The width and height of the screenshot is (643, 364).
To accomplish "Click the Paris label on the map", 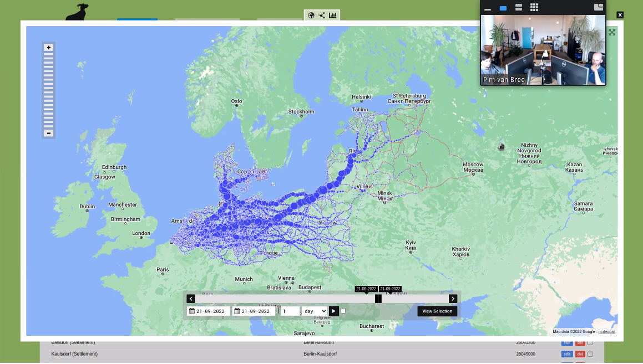I will coord(163,269).
